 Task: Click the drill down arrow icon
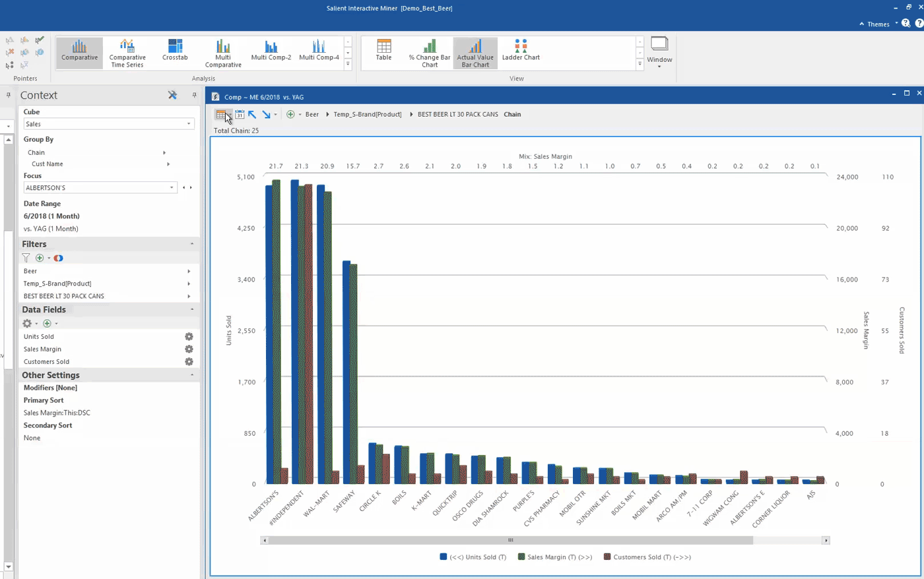point(266,114)
